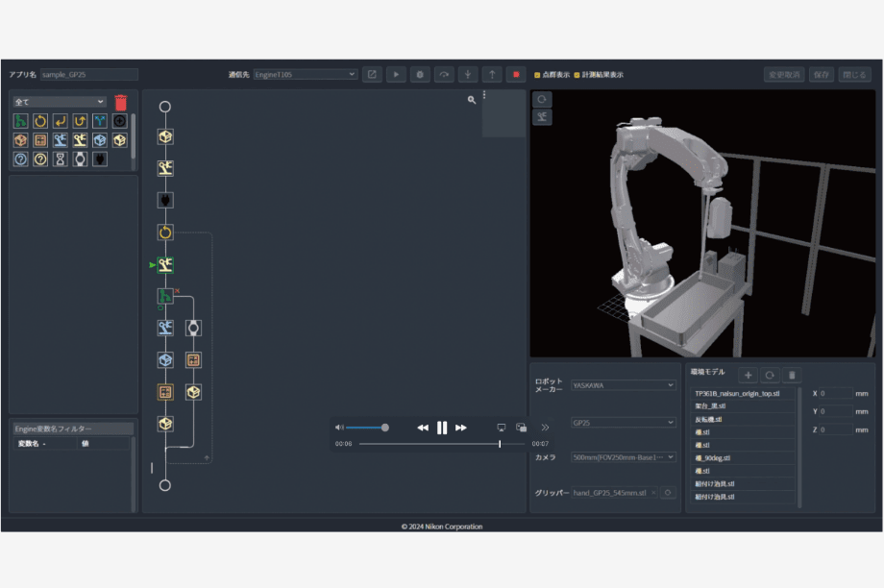Enable picture-in-picture from the video controls
This screenshot has width=884, height=588.
point(521,428)
